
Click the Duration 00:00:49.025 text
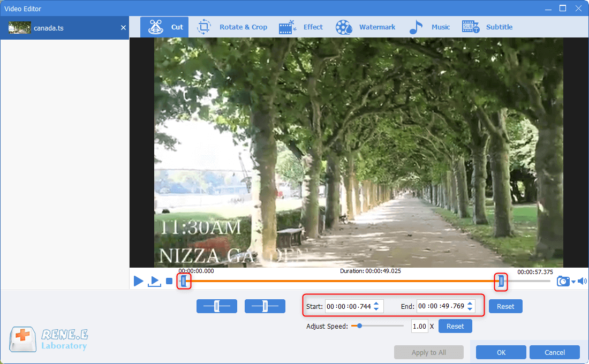(370, 271)
